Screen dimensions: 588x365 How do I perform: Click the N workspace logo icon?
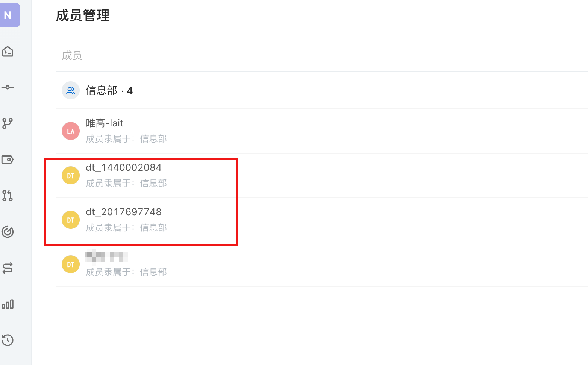coord(8,15)
